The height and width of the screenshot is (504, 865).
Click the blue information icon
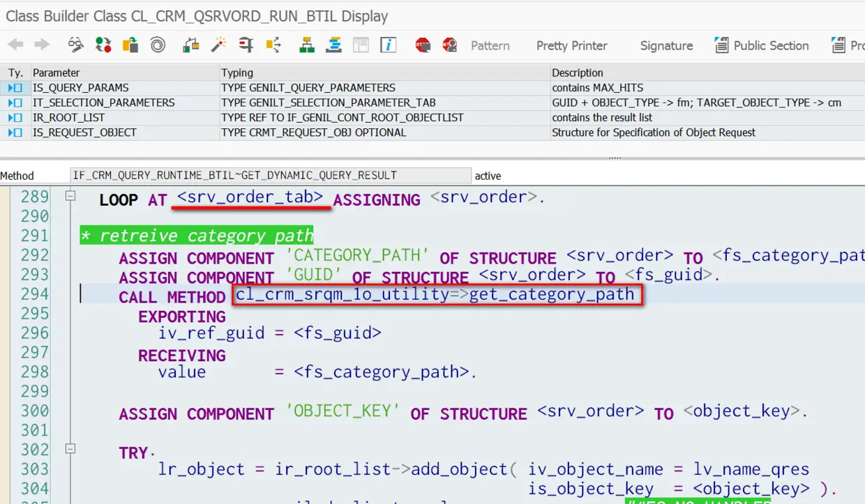point(388,45)
